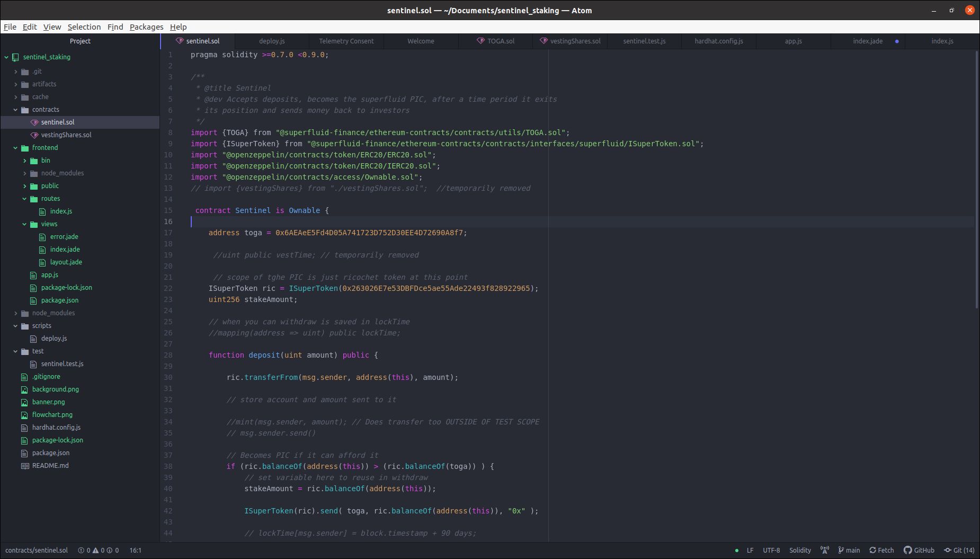Click cursor position 16:1 in status bar
The image size is (980, 559).
[135, 551]
